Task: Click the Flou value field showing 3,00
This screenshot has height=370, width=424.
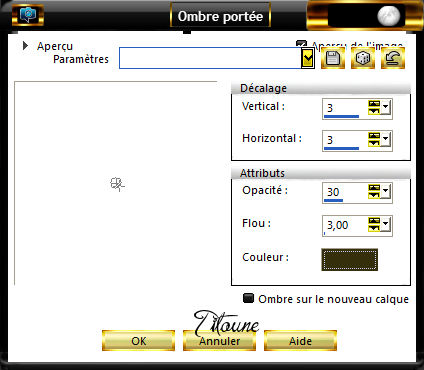Action: click(345, 225)
